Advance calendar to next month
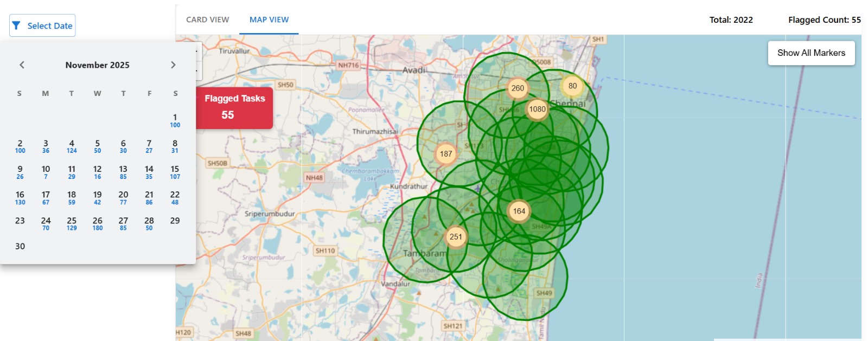This screenshot has height=341, width=868. (x=173, y=65)
